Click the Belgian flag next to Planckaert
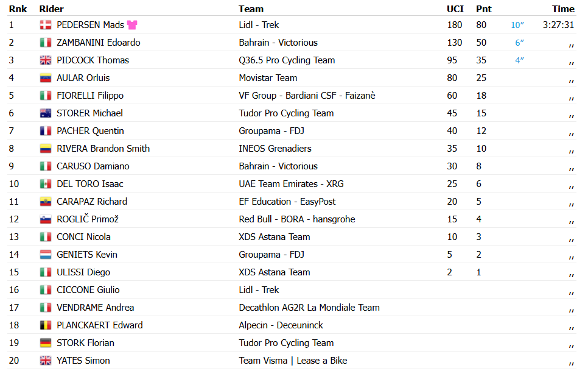This screenshot has width=588, height=371. pos(46,325)
